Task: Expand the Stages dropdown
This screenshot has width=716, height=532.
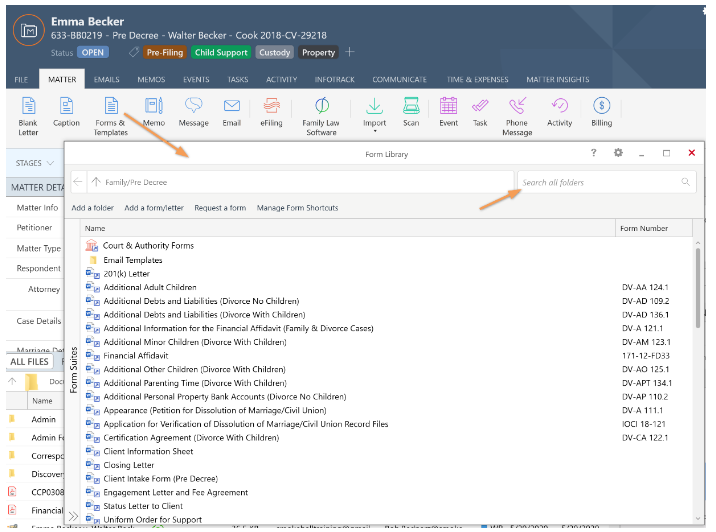Action: point(35,163)
